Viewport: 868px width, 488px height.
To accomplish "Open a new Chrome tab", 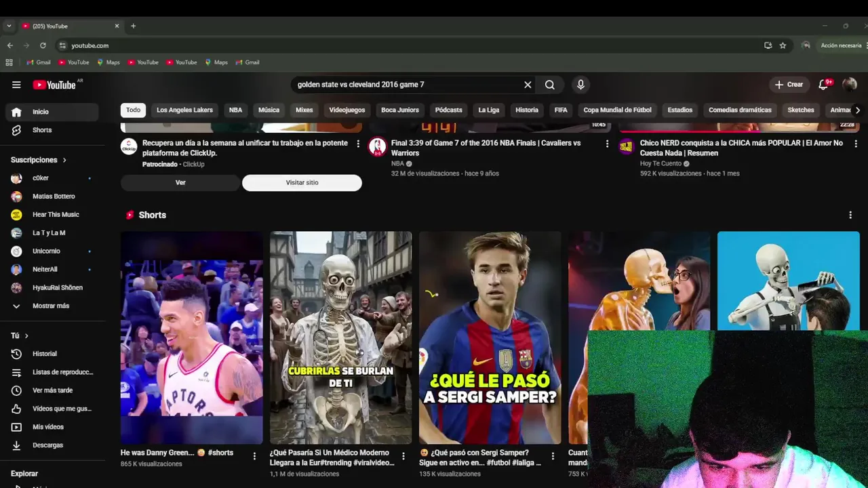I will 133,26.
